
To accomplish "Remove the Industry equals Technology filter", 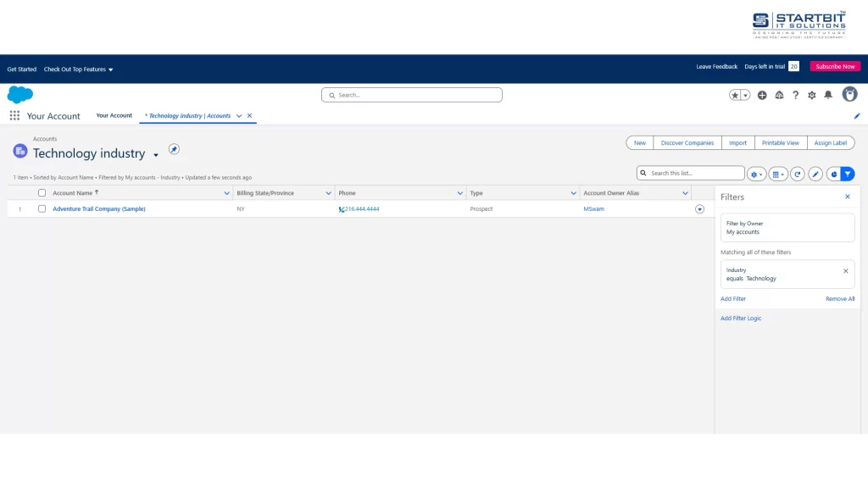I will click(845, 271).
